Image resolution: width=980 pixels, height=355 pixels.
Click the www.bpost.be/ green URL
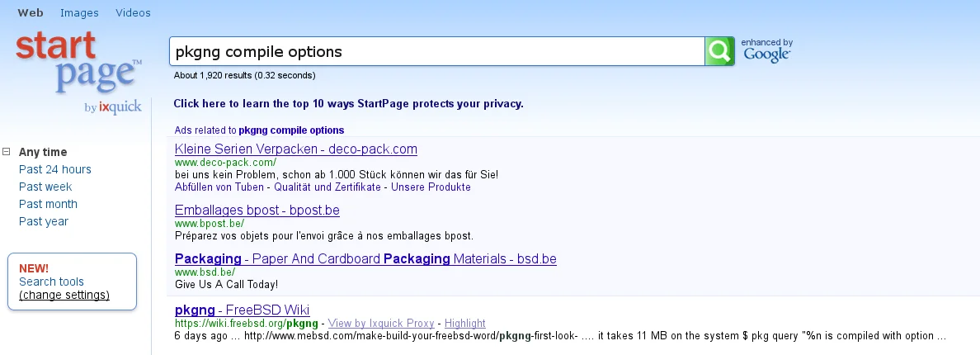pos(210,223)
